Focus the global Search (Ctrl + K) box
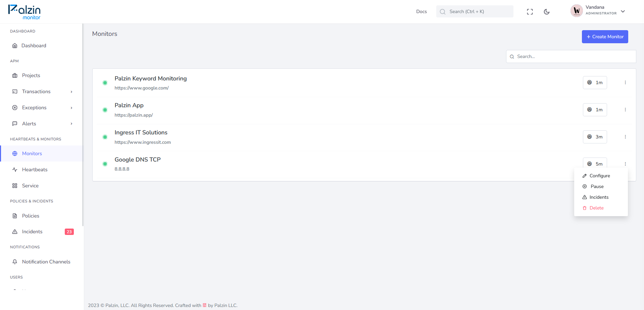The image size is (644, 310). [x=475, y=11]
